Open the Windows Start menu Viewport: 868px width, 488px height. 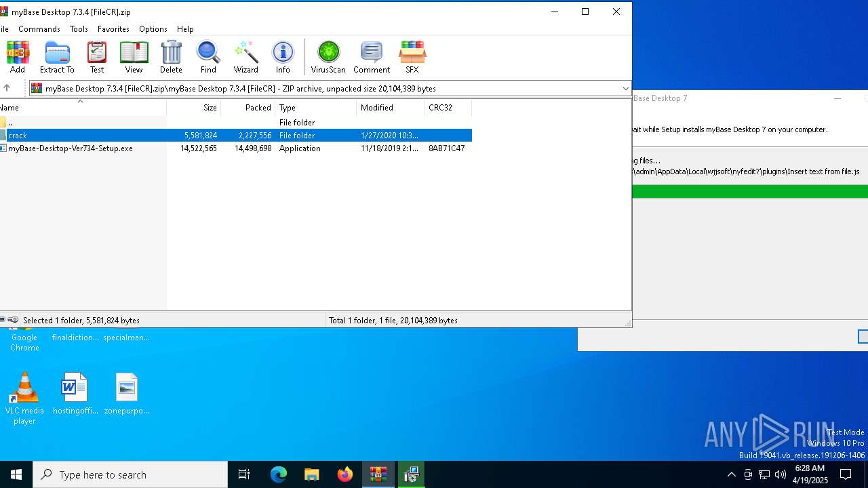tap(16, 474)
